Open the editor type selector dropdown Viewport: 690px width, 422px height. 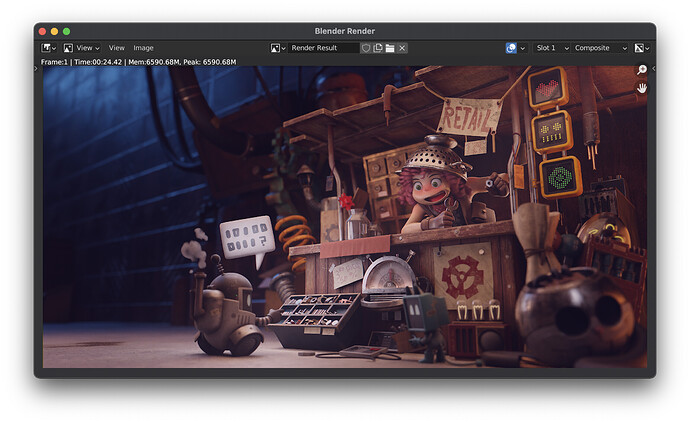click(48, 48)
